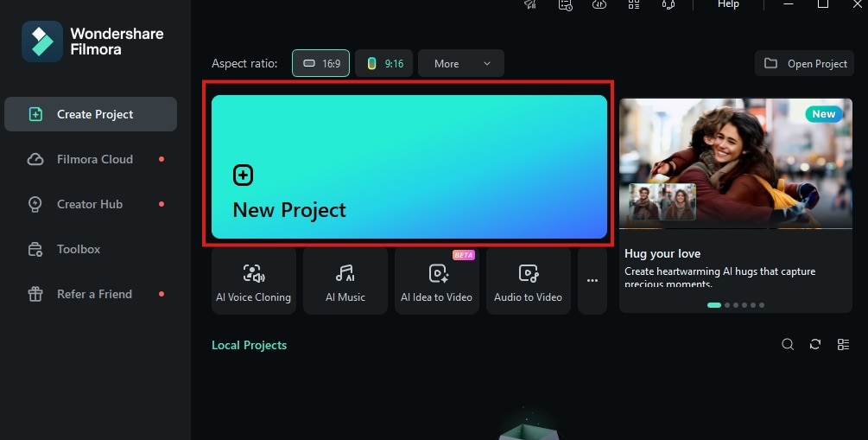
Task: Click the Local Projects heading
Action: pos(249,345)
